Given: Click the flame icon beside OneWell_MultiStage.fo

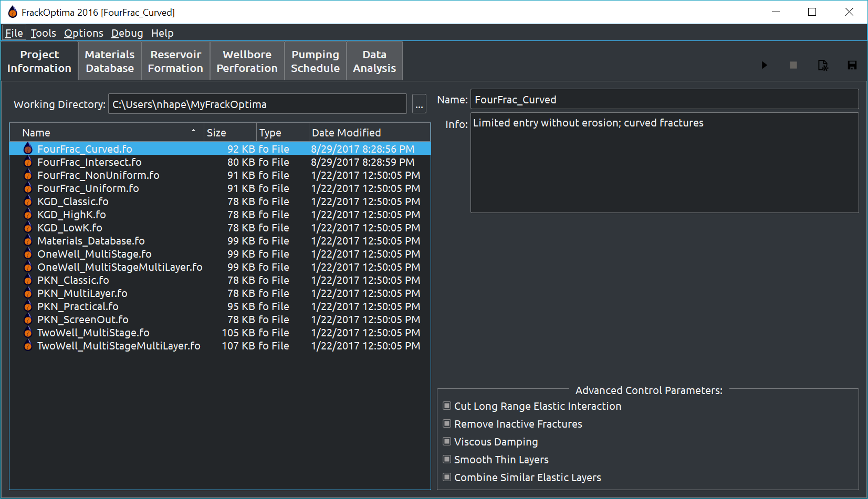Looking at the screenshot, I should pos(28,253).
